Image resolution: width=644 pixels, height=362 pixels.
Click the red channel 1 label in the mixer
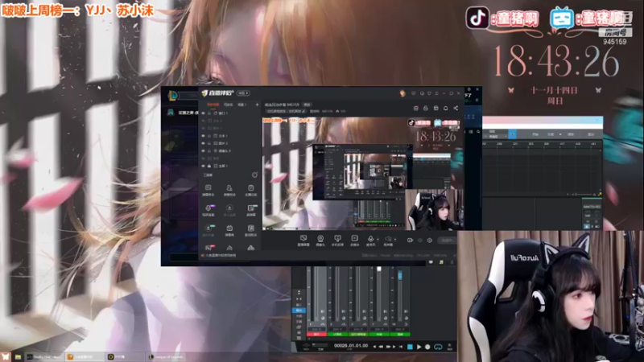coord(316,334)
